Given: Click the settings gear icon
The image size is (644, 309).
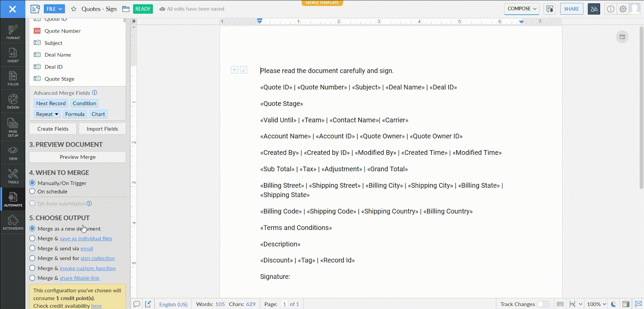Looking at the screenshot, I should pos(623,9).
